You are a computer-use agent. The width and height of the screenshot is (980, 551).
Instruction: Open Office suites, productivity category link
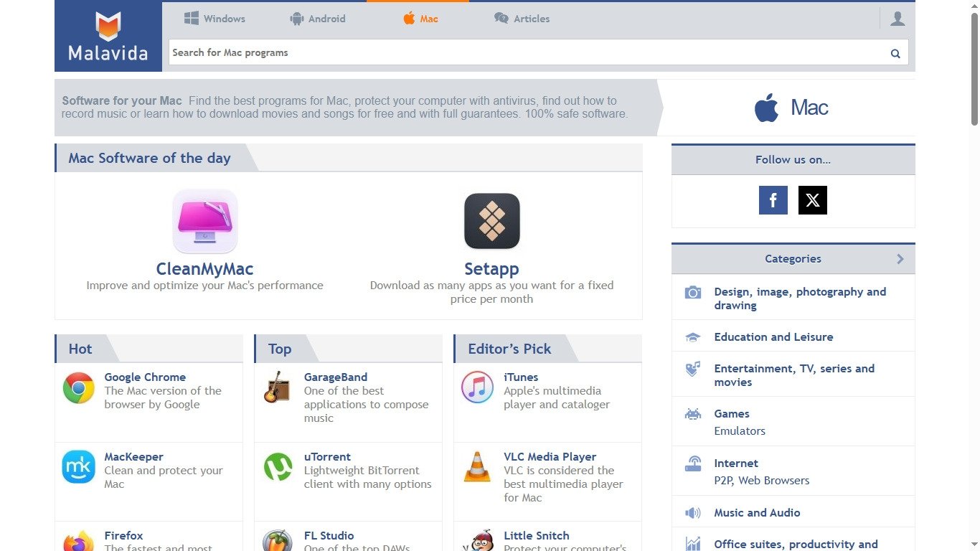[x=796, y=545]
